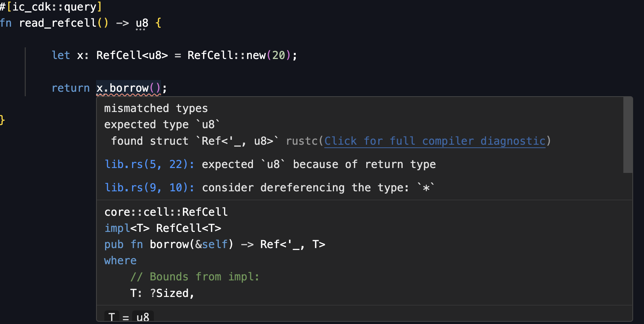Viewport: 644px width, 324px height.
Task: Click the closing brace in the gutter
Action: point(2,120)
